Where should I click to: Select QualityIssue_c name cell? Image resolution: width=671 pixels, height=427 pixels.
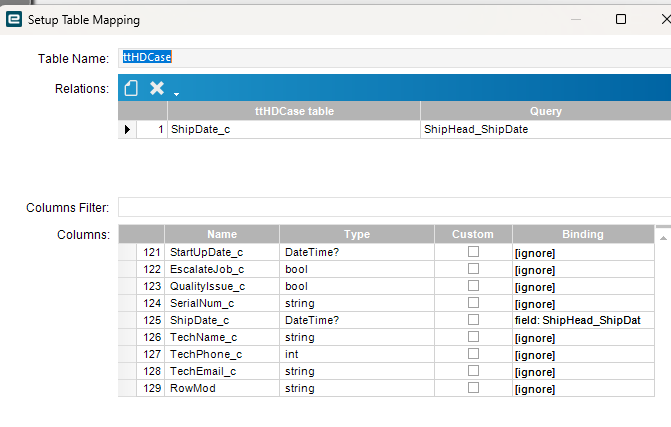pos(222,286)
